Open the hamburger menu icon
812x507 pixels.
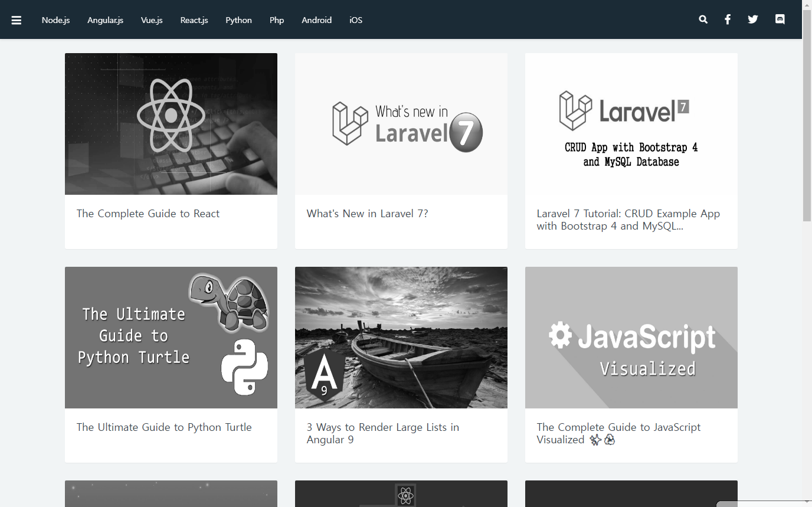pyautogui.click(x=17, y=20)
